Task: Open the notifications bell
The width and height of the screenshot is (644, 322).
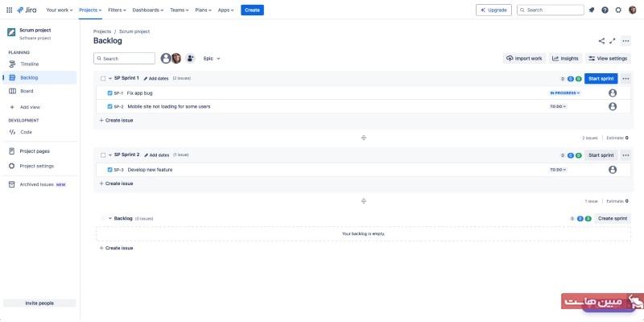Action: pyautogui.click(x=592, y=10)
